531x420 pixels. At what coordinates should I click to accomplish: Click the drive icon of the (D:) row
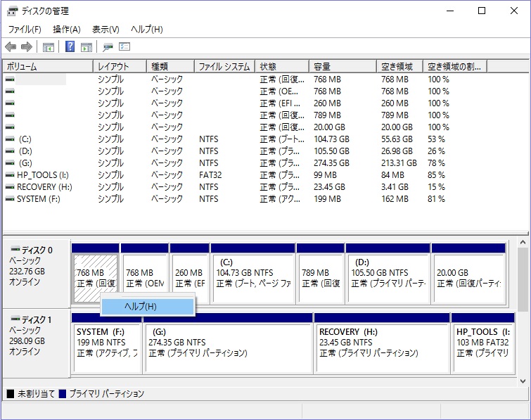click(x=10, y=151)
